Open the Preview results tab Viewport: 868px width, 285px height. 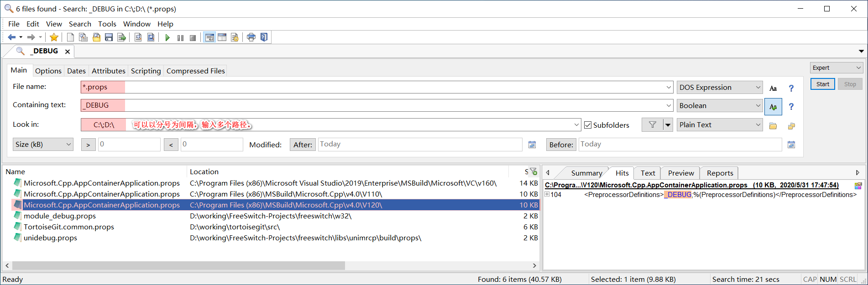(x=681, y=173)
